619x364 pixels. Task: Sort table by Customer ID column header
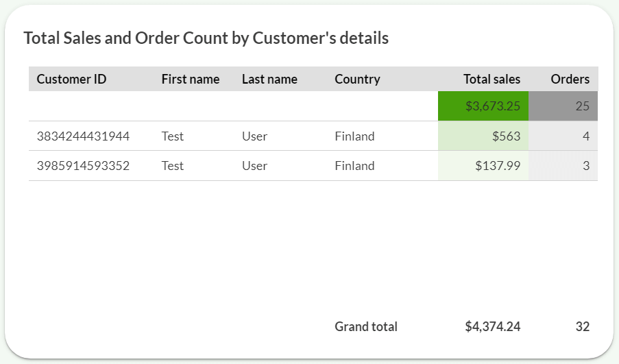pyautogui.click(x=71, y=79)
